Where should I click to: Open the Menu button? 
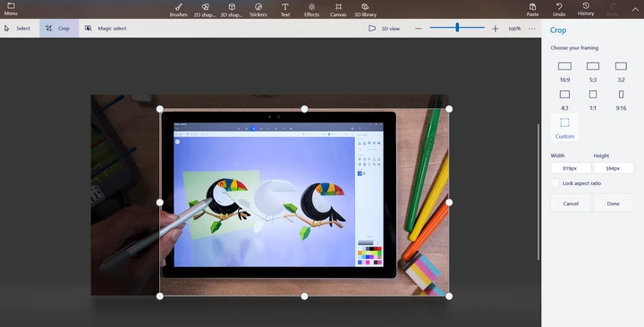point(11,9)
